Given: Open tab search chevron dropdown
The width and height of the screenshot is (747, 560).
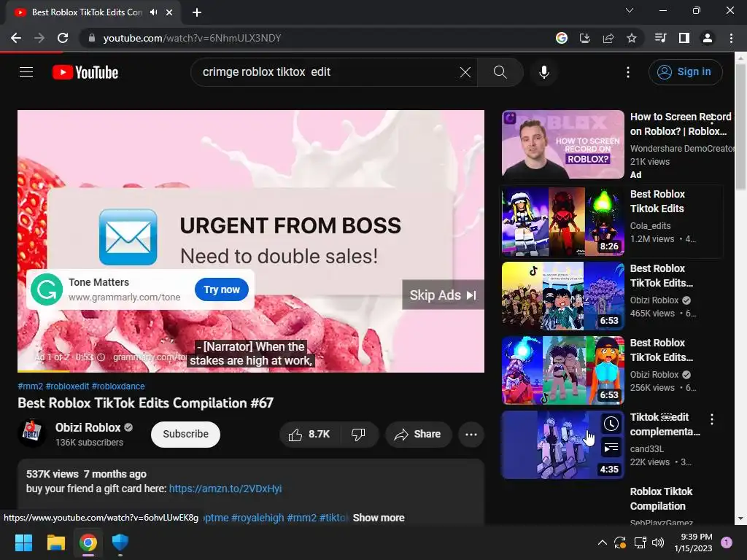Looking at the screenshot, I should [630, 10].
